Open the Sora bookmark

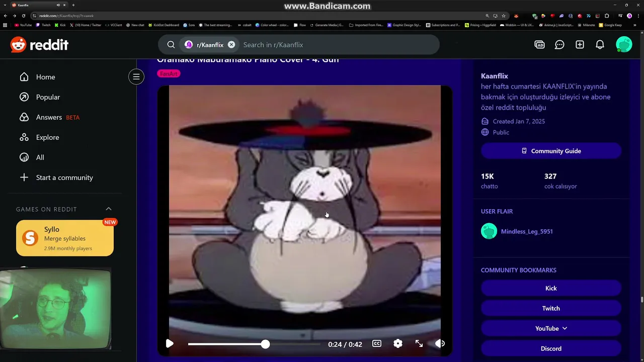(189, 25)
